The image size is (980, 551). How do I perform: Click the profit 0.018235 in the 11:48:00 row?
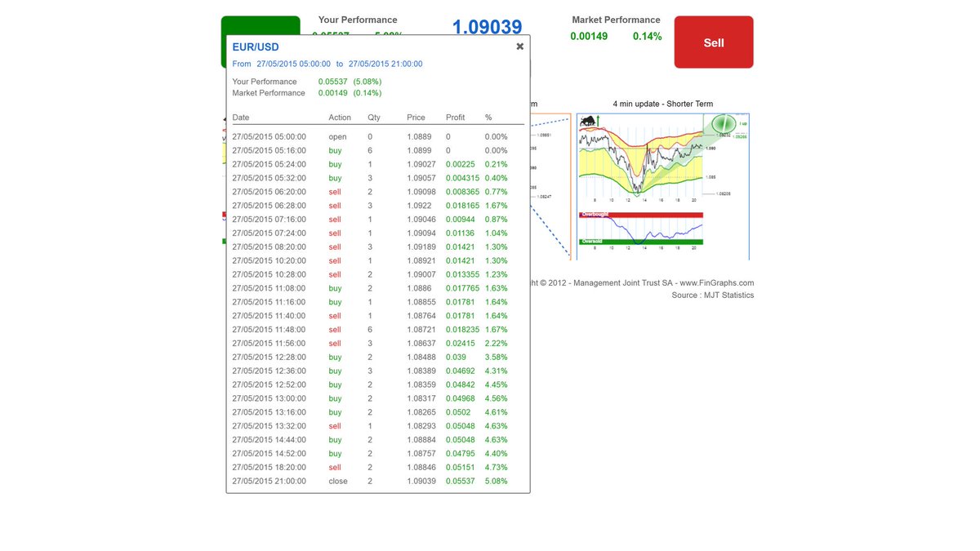click(x=463, y=330)
